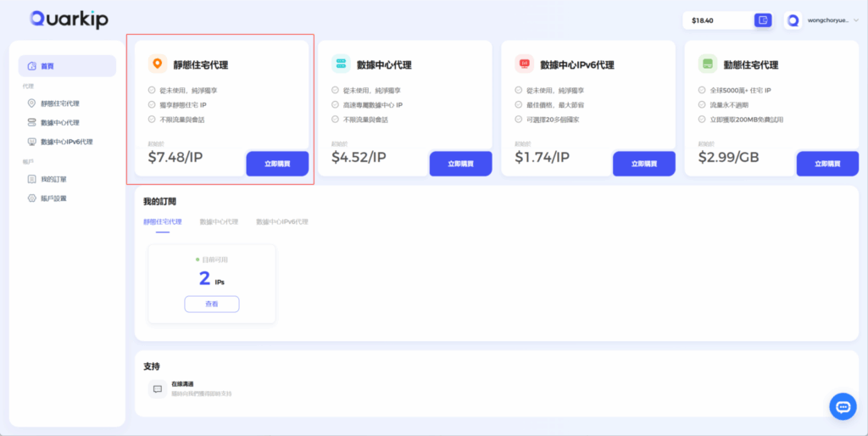Click the orange pin icon on 靜態住宅代理 card
Image resolution: width=868 pixels, height=436 pixels.
click(x=158, y=64)
